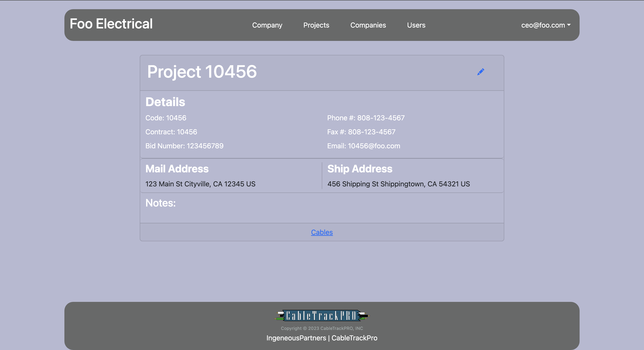Click the Notes: heading

[x=161, y=203]
